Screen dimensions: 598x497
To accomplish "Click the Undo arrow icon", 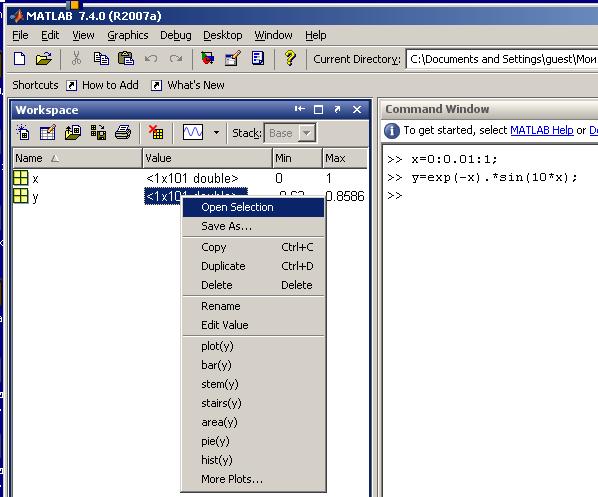I will pyautogui.click(x=151, y=59).
